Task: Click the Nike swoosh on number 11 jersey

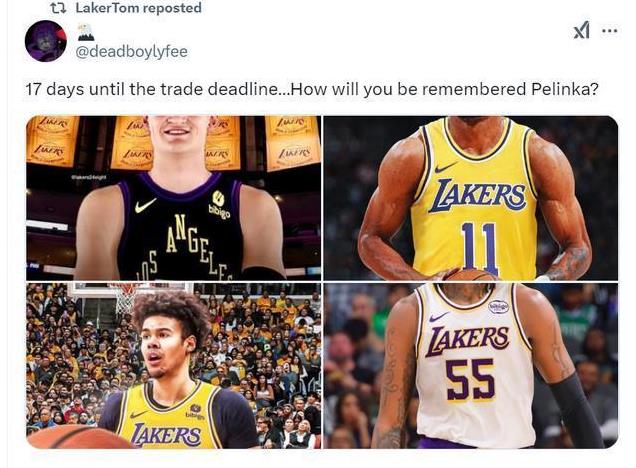Action: 445,167
